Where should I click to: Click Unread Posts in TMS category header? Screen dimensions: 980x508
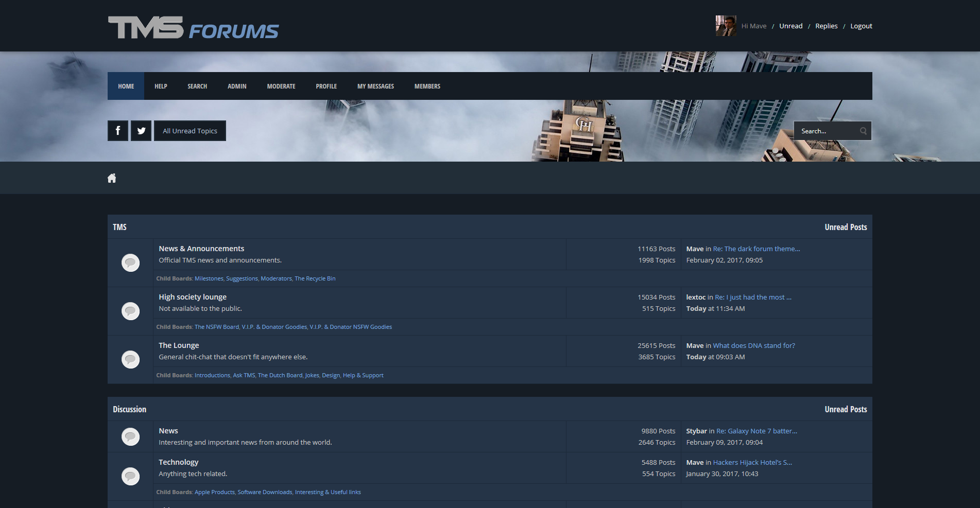846,227
